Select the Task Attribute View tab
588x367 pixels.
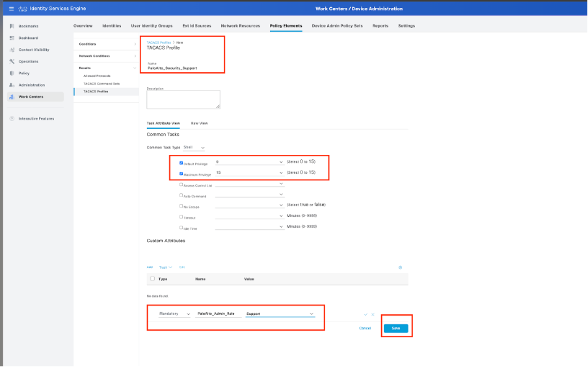pyautogui.click(x=163, y=124)
